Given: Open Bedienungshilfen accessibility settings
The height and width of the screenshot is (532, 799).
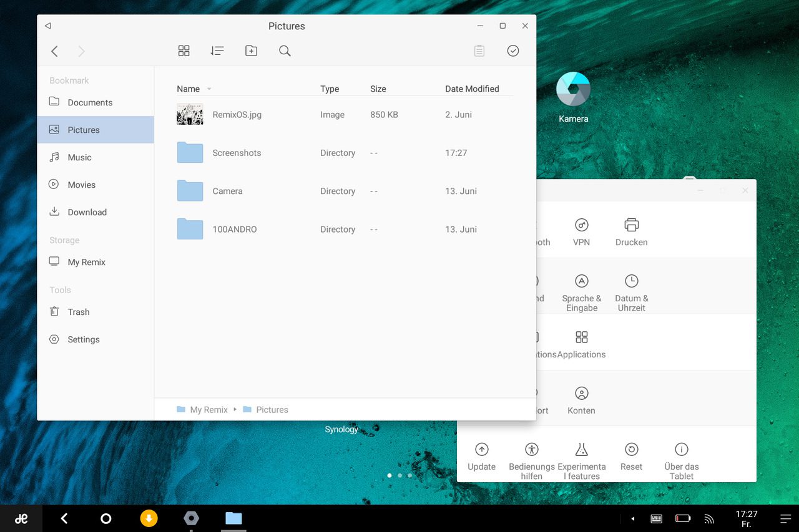Looking at the screenshot, I should coord(531,462).
